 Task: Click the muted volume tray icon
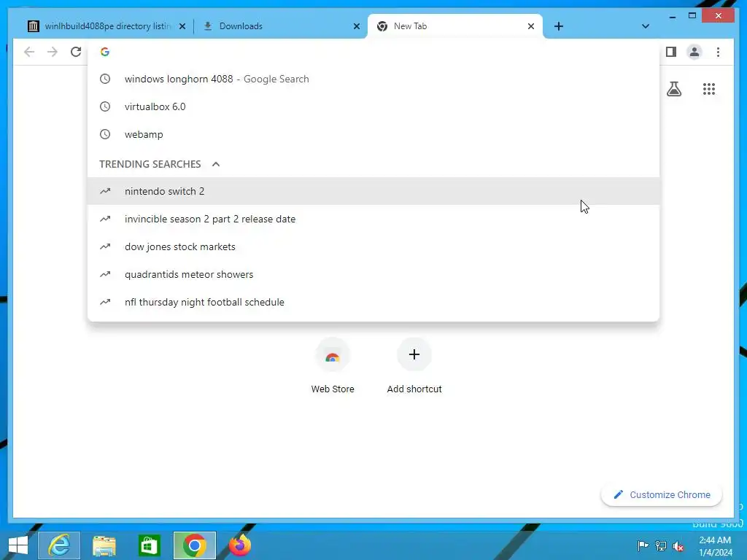pos(678,545)
